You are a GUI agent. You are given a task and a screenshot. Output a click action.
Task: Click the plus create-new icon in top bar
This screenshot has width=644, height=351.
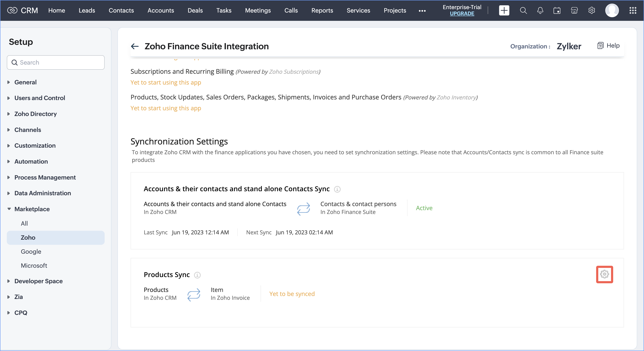(x=504, y=10)
